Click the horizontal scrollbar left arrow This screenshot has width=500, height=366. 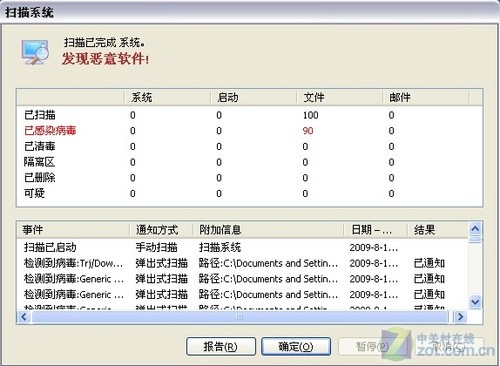pyautogui.click(x=24, y=317)
